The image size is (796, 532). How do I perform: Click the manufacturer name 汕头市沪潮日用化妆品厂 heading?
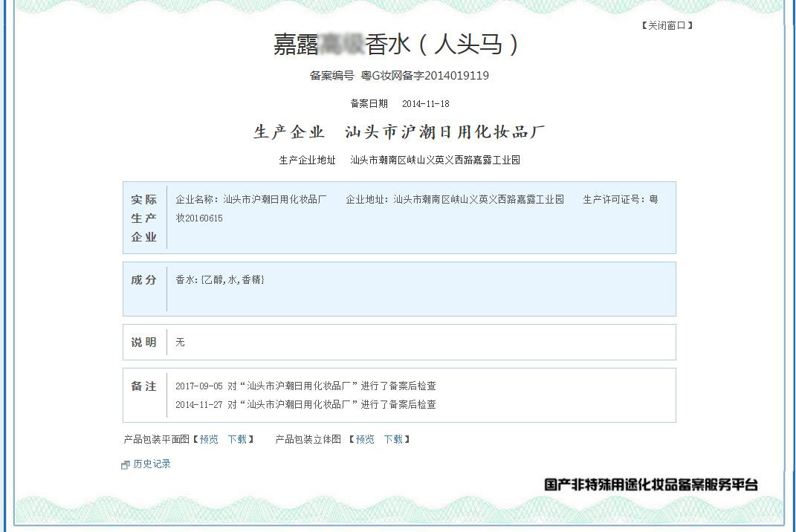pyautogui.click(x=444, y=132)
